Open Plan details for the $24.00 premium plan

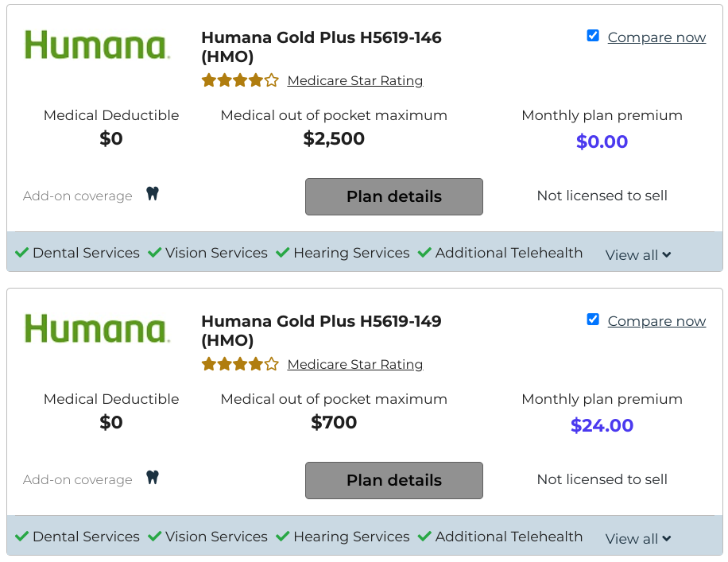pyautogui.click(x=393, y=480)
